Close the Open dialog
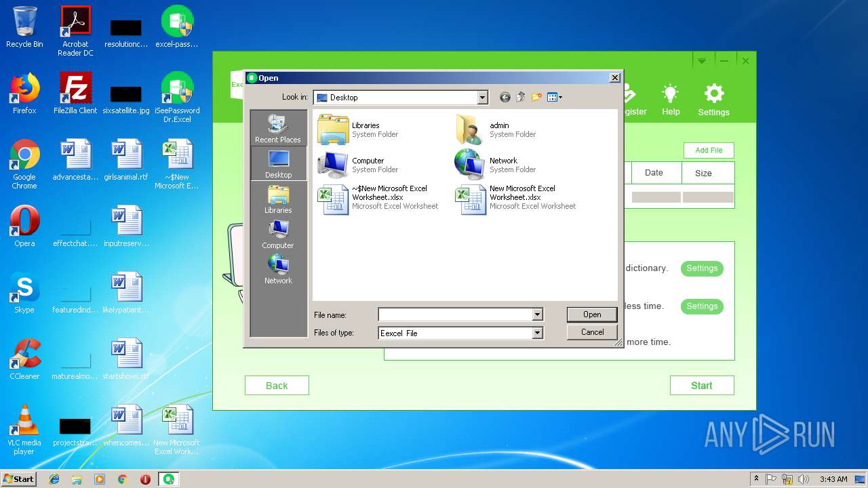 614,78
